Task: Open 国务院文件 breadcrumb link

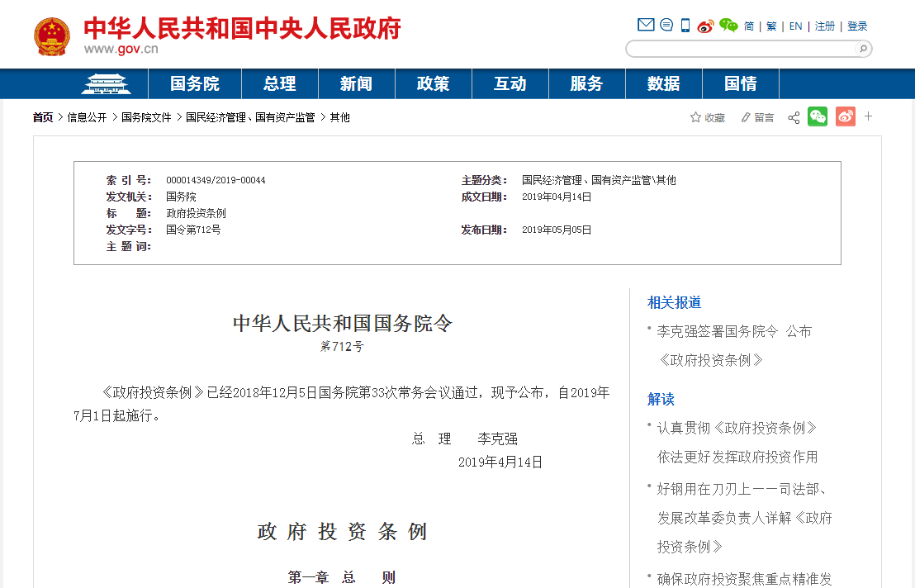Action: pyautogui.click(x=146, y=117)
